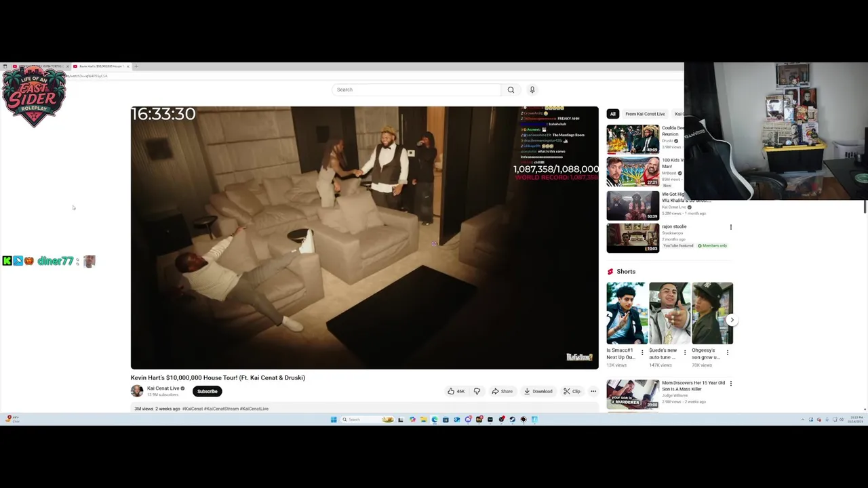Image resolution: width=868 pixels, height=488 pixels.
Task: Open more actions menu beside Clip
Action: tap(593, 391)
